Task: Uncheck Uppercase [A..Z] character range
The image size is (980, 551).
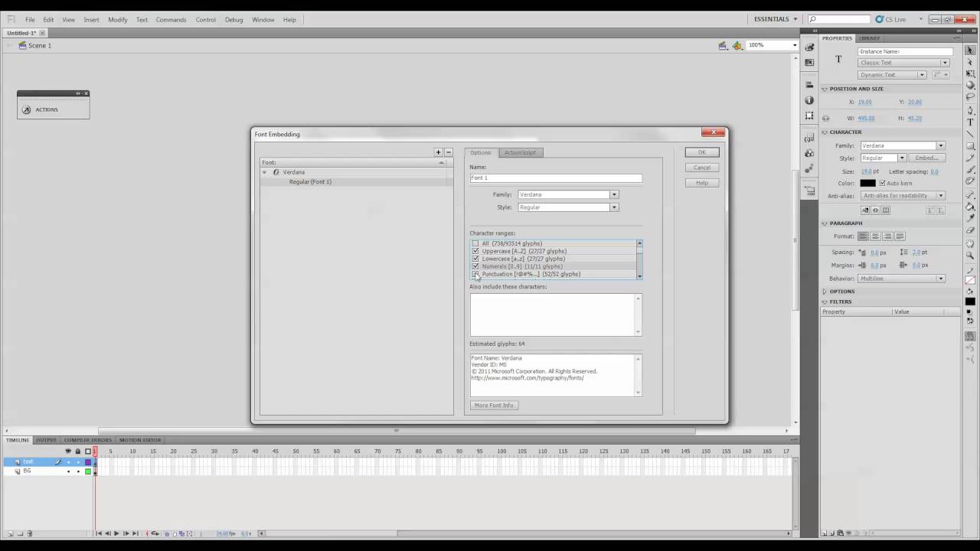Action: [475, 251]
